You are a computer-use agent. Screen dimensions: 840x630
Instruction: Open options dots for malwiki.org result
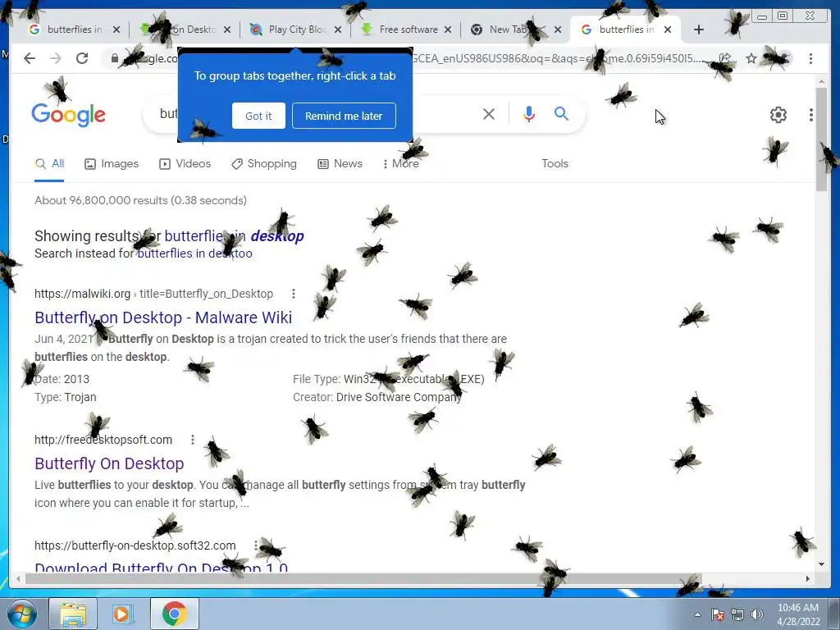[x=293, y=294]
